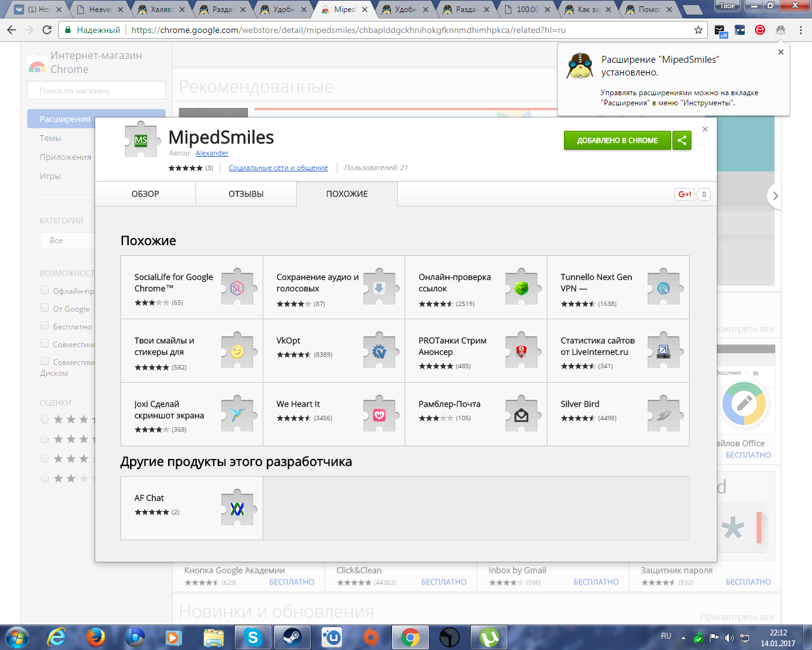Switch to the ОТЗЫВЫ tab
Screen dimensions: 812x650
coord(246,194)
